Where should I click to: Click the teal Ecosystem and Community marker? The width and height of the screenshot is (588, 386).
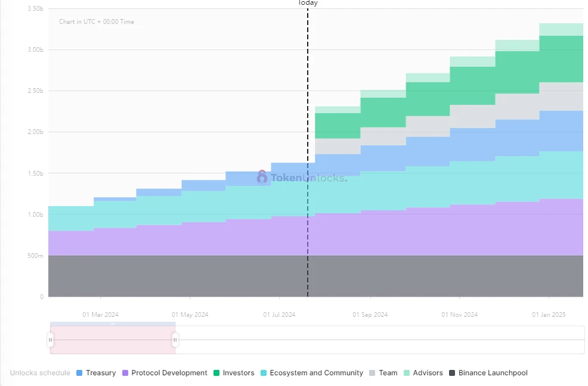264,373
